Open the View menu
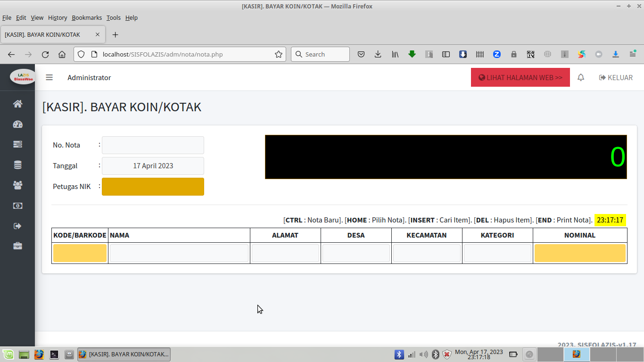 click(37, 17)
